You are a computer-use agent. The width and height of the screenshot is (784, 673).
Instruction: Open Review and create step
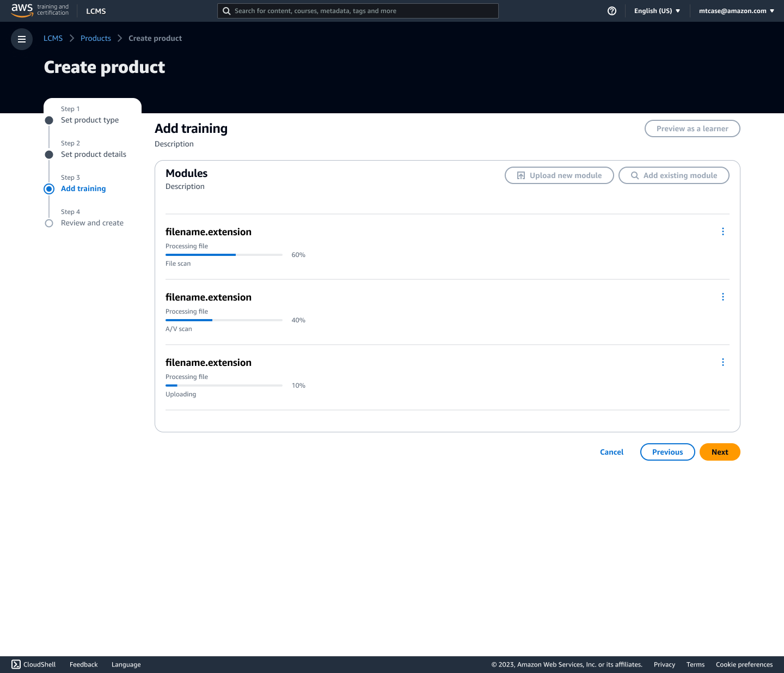click(x=92, y=223)
